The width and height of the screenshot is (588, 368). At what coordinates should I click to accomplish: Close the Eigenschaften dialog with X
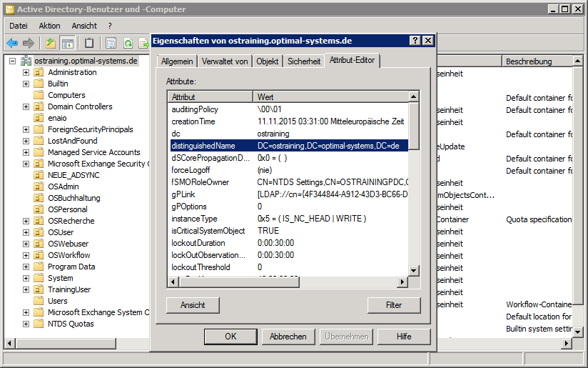(x=428, y=41)
